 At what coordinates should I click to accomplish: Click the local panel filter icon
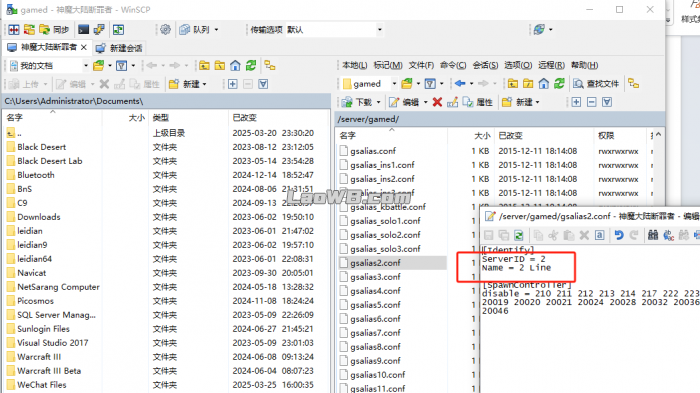click(x=121, y=66)
